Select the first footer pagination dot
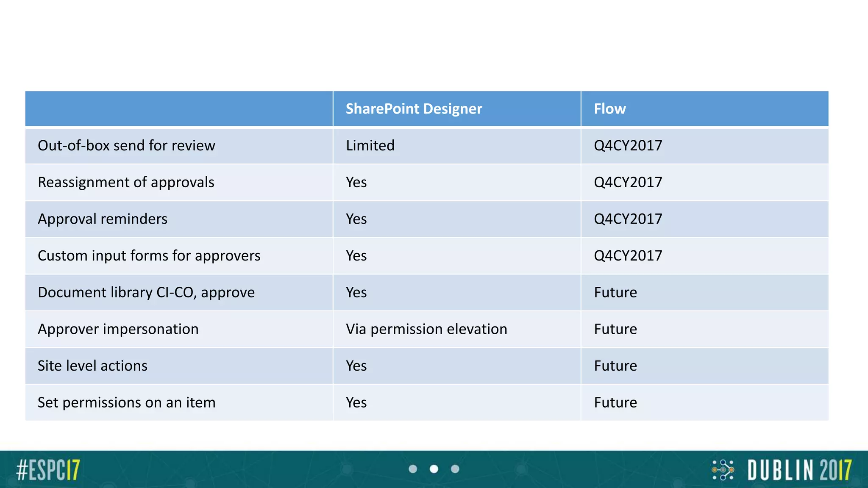The height and width of the screenshot is (488, 868). [413, 469]
